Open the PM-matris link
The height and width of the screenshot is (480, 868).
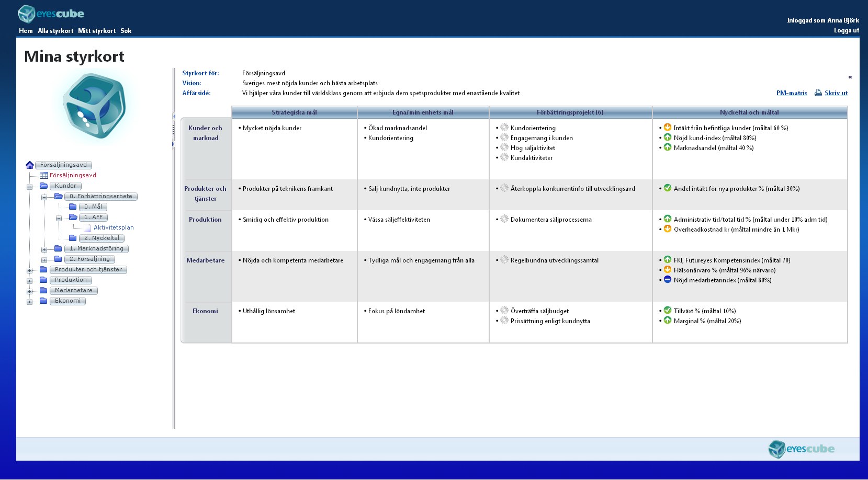point(792,93)
